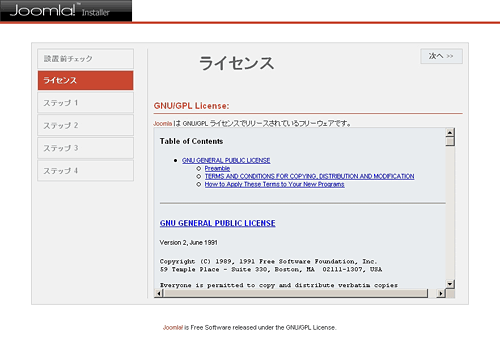Click the GNU GENERAL PUBLIC LICENSE heading link

(217, 223)
